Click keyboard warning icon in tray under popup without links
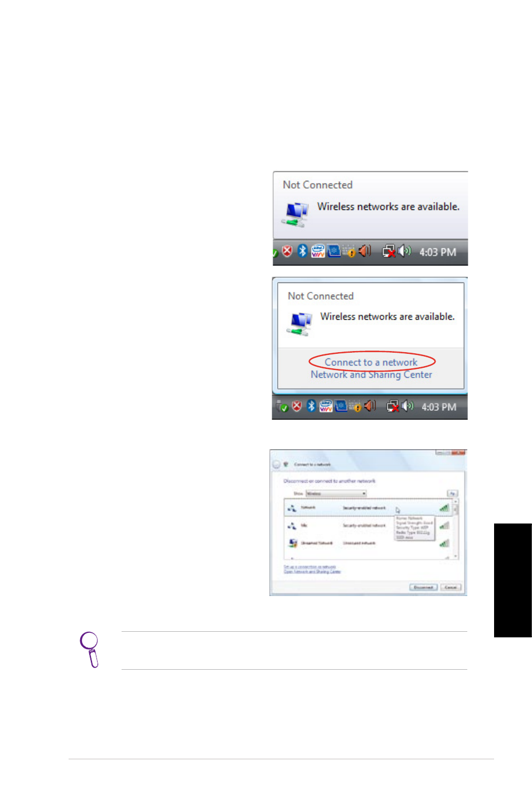This screenshot has width=532, height=802. 349,252
